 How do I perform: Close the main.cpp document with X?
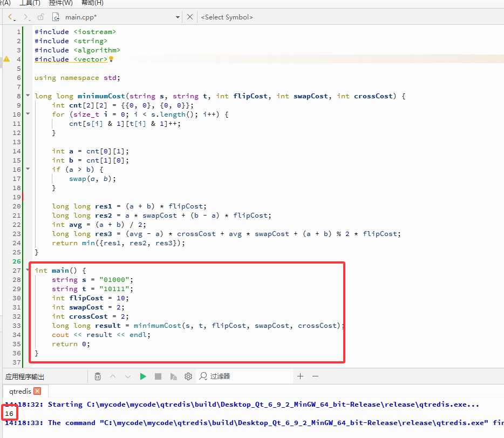click(x=190, y=17)
